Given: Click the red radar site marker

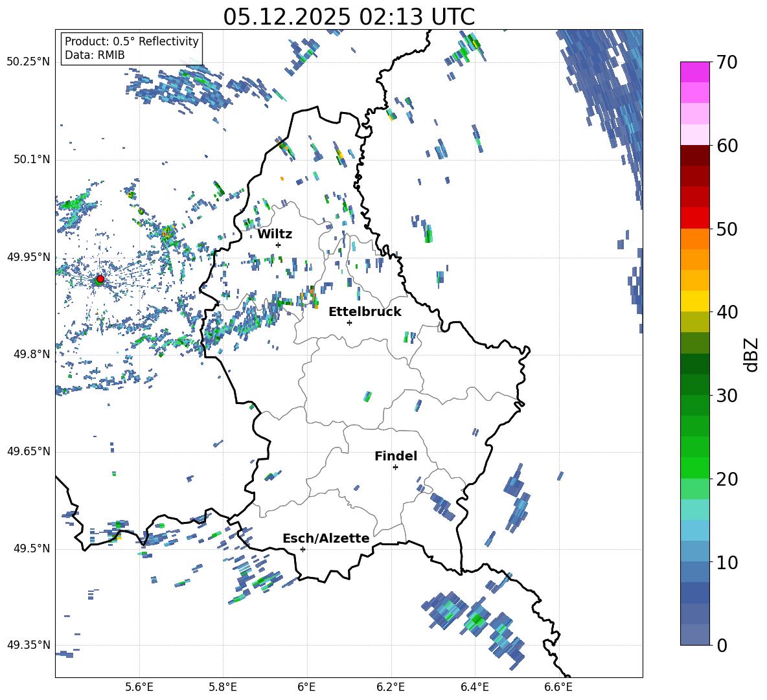Looking at the screenshot, I should (100, 278).
